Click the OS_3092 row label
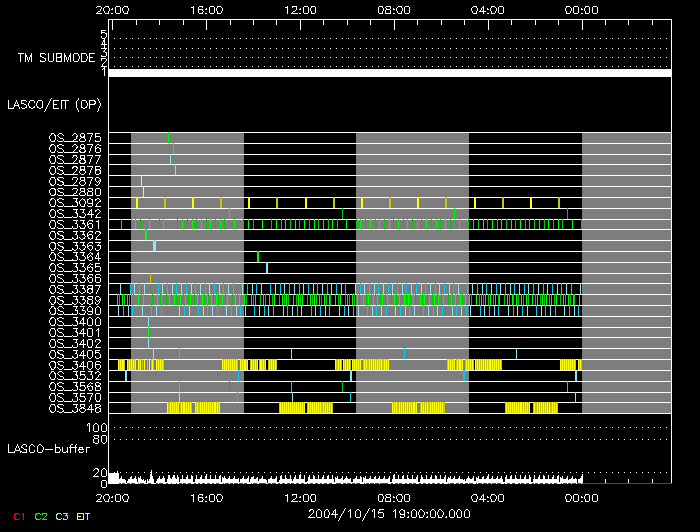The width and height of the screenshot is (700, 532). pos(75,203)
